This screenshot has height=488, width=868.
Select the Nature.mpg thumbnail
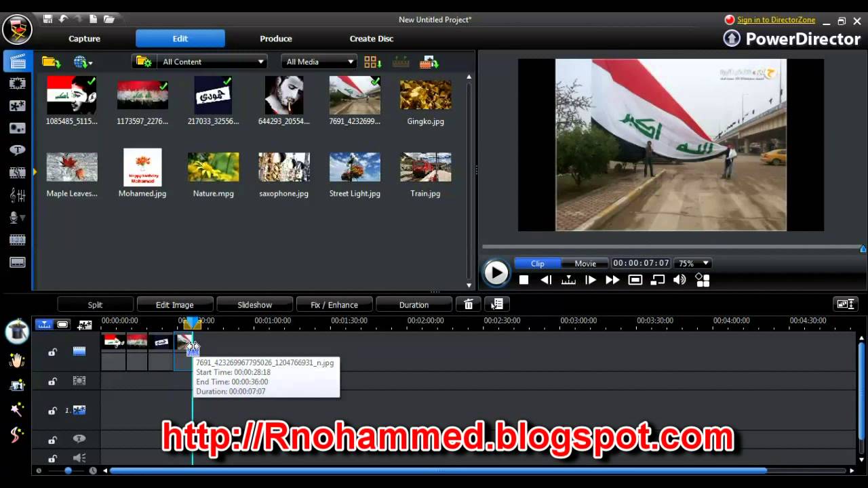213,174
